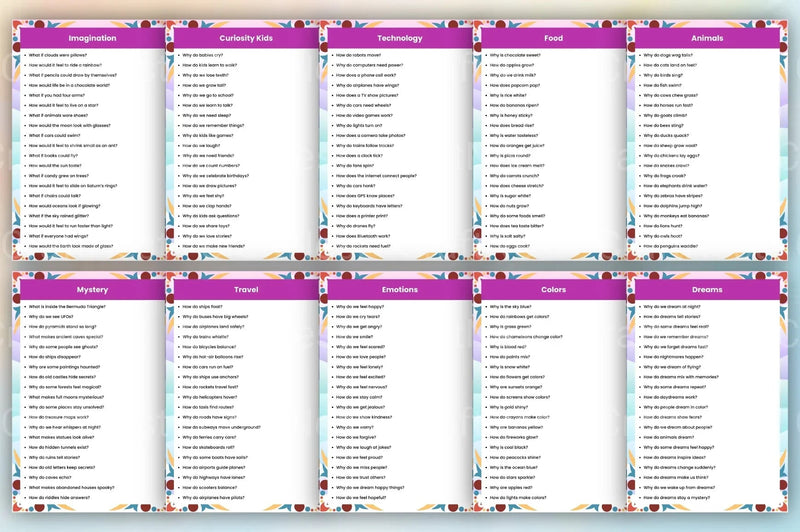The height and width of the screenshot is (532, 800).
Task: Click 'Why do airplanes have pilots?'
Action: [x=213, y=498]
